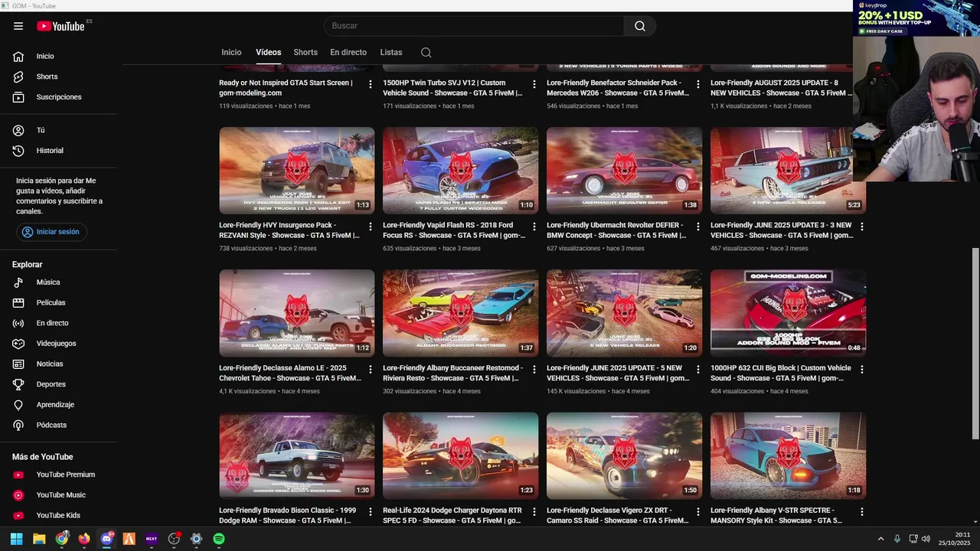Viewport: 980px width, 551px height.
Task: Open more options for Ubermacht Revolter DEFIER video
Action: (x=698, y=227)
